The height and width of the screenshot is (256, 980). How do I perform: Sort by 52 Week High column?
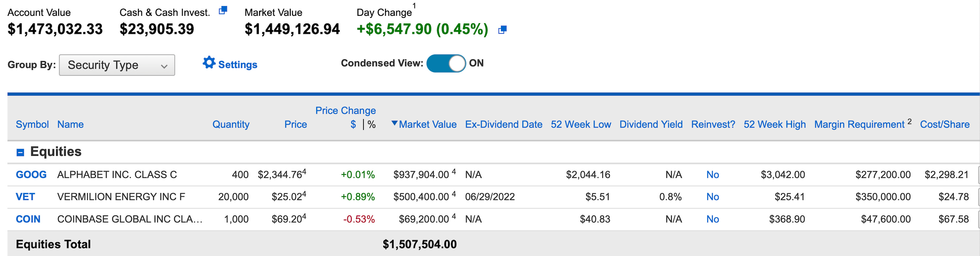[774, 124]
